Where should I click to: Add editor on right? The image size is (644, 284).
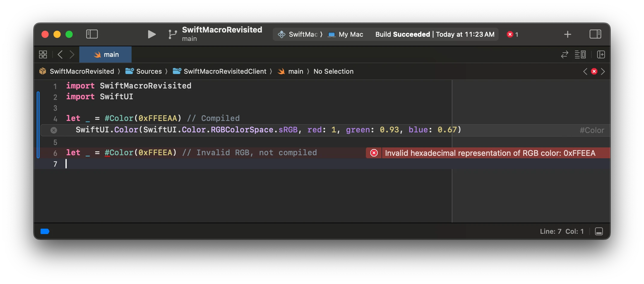click(x=601, y=54)
